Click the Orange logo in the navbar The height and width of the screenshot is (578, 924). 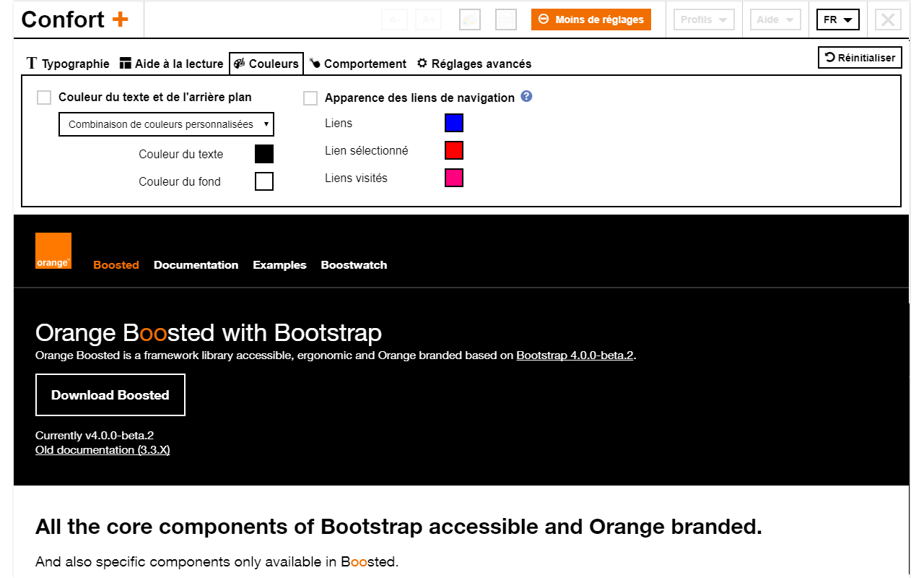click(x=53, y=251)
